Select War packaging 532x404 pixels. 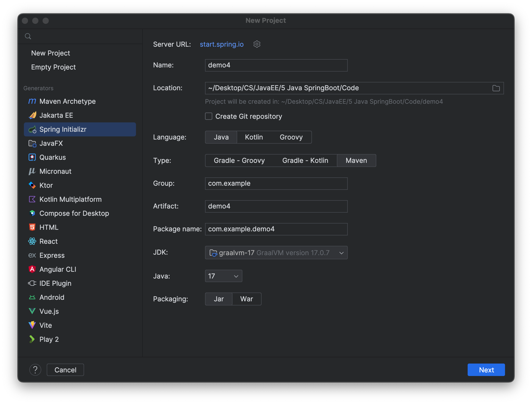pyautogui.click(x=247, y=299)
